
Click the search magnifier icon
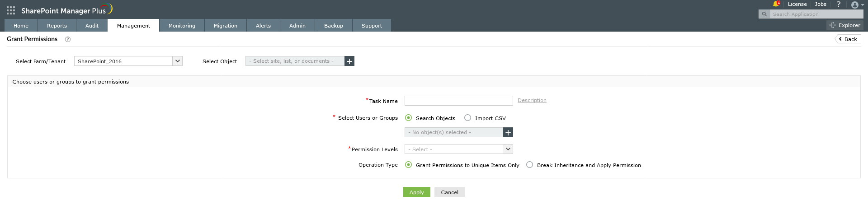pos(764,14)
